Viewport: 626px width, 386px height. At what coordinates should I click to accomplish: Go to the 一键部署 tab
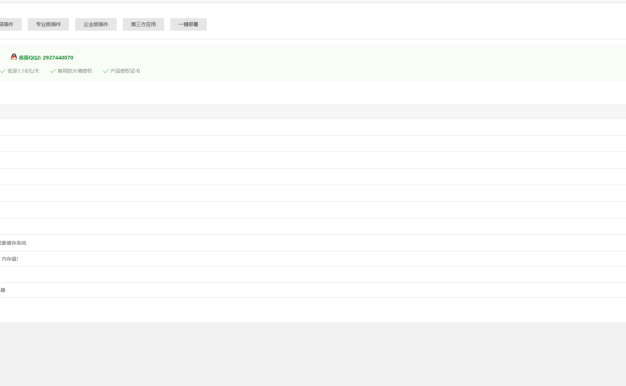[x=188, y=24]
